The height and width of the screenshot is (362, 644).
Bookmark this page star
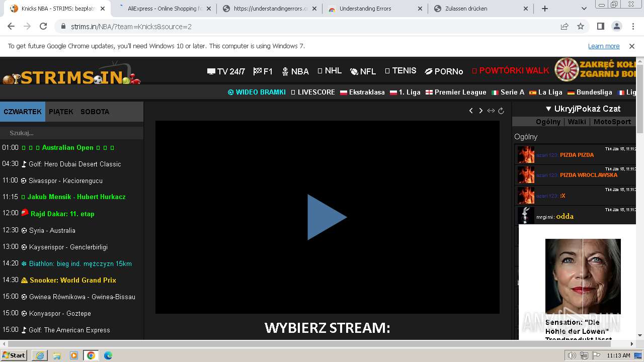tap(581, 27)
